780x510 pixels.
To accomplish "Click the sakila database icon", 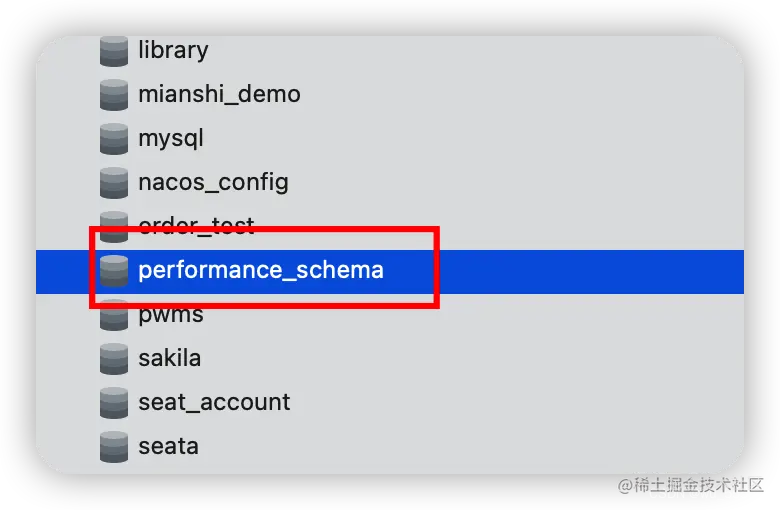I will pyautogui.click(x=114, y=359).
